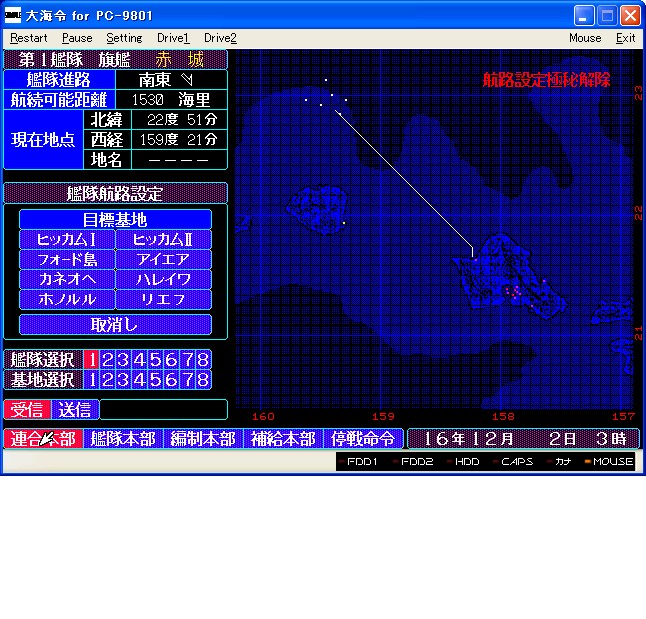
Task: Choose ホノルル as target base
Action: [66, 299]
